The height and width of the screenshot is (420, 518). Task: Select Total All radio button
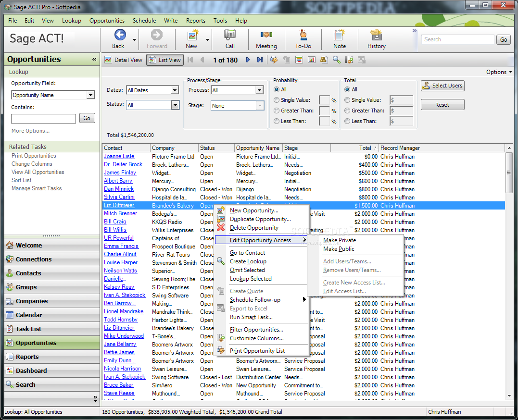pyautogui.click(x=347, y=89)
